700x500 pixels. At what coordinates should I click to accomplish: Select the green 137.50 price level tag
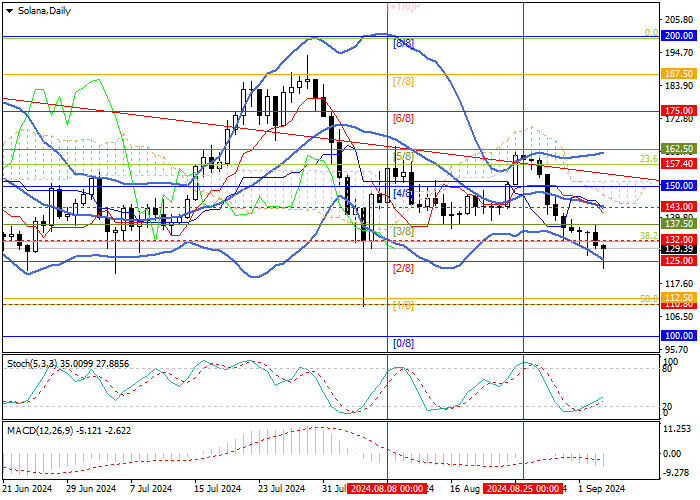[x=679, y=224]
